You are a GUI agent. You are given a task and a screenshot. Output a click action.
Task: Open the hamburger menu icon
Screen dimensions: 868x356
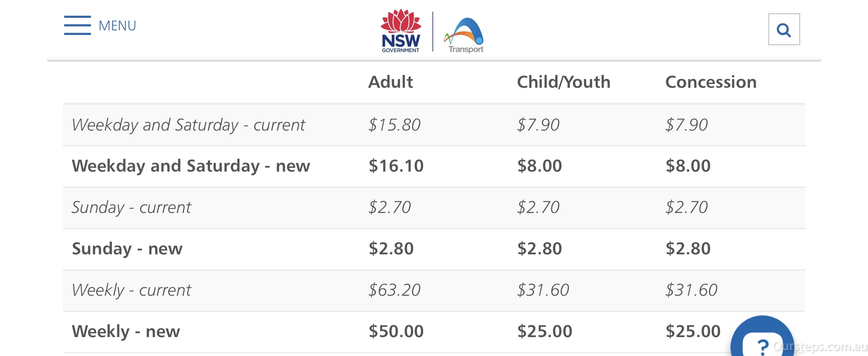pyautogui.click(x=77, y=25)
